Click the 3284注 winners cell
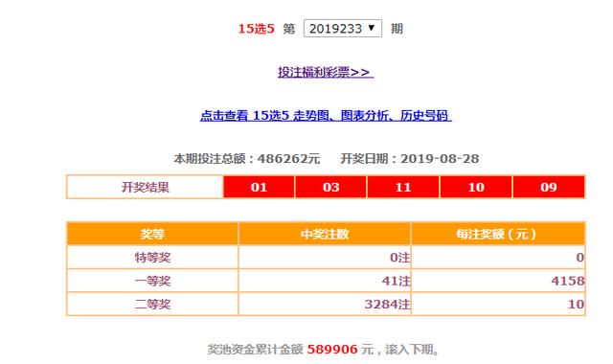 [325, 304]
